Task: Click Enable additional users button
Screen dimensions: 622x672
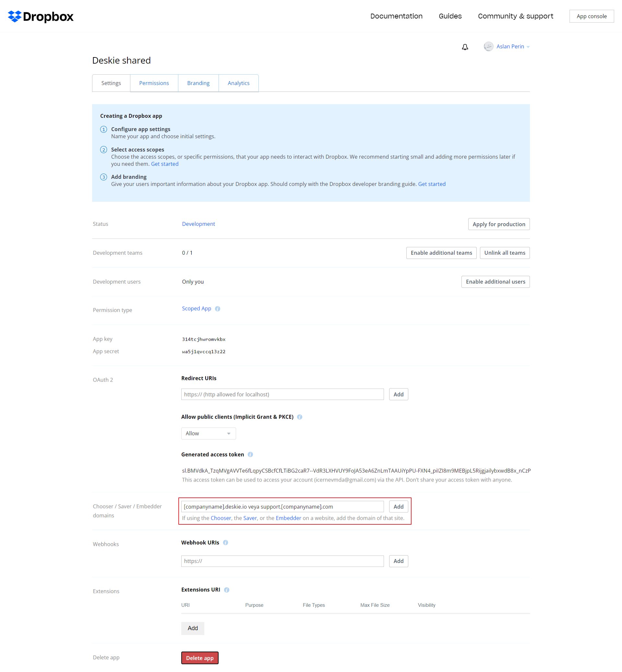Action: 496,282
